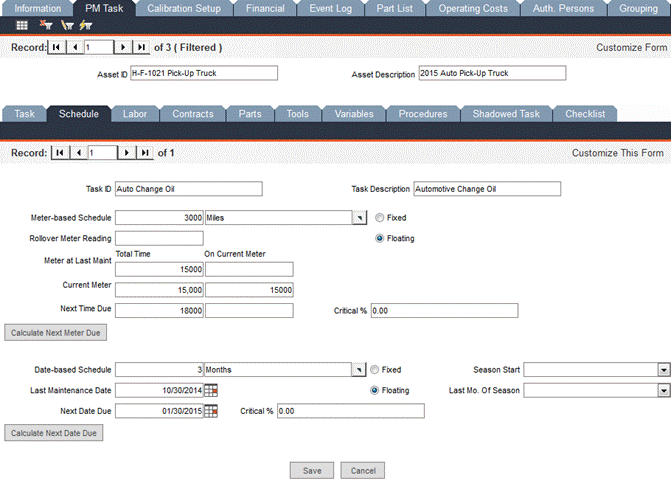671x484 pixels.
Task: Click the Calculate Next Meter Due button
Action: pos(56,332)
